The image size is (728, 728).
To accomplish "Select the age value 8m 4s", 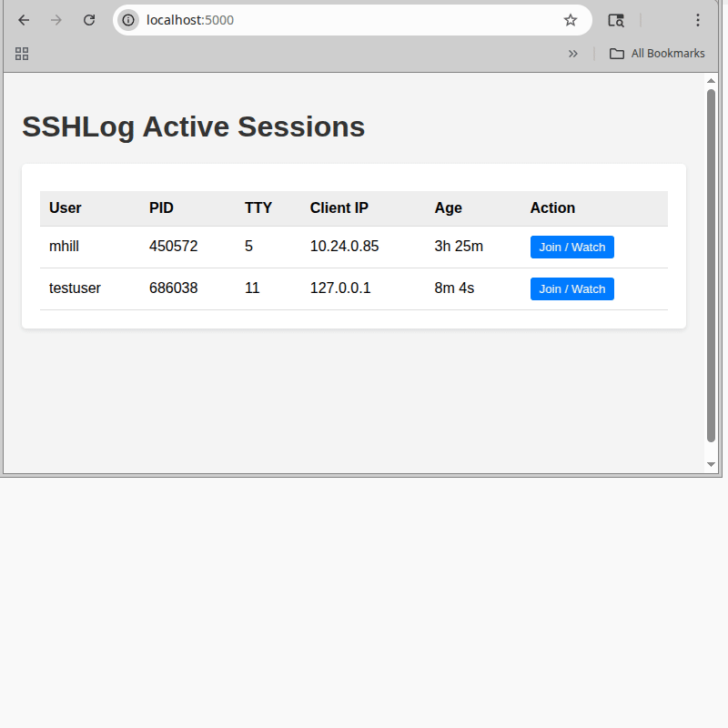I will [454, 288].
